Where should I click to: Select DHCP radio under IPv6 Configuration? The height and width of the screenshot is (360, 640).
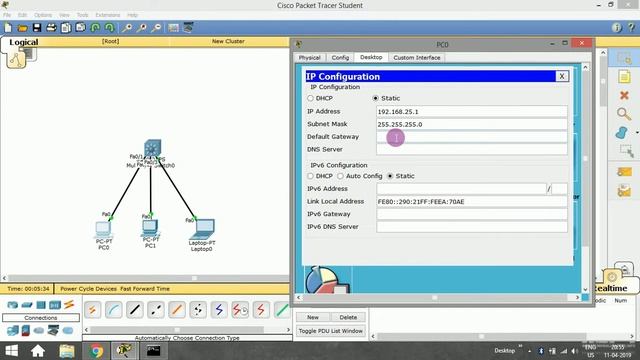pos(310,176)
